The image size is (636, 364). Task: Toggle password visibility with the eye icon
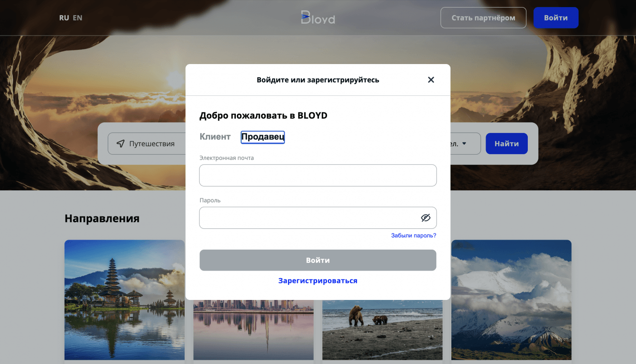425,218
